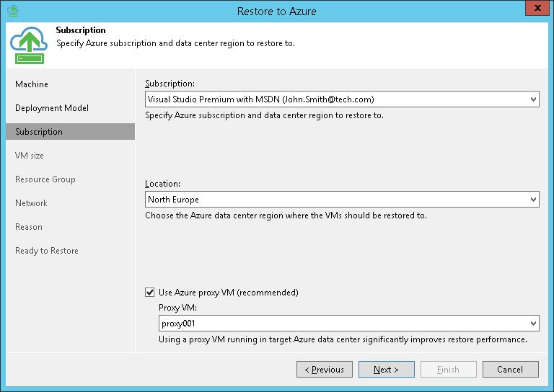Go to Ready to Restore step
This screenshot has width=554, height=392.
click(47, 251)
